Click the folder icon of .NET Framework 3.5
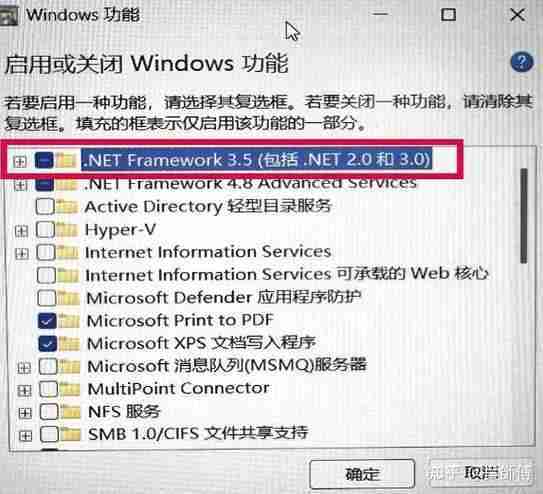This screenshot has width=543, height=494. point(66,160)
